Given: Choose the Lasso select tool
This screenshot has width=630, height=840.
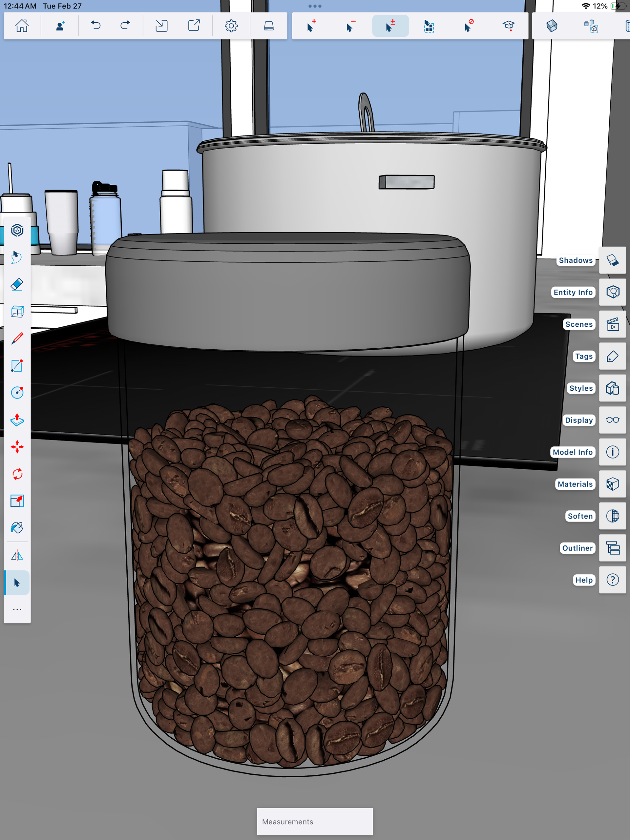Looking at the screenshot, I should (17, 257).
